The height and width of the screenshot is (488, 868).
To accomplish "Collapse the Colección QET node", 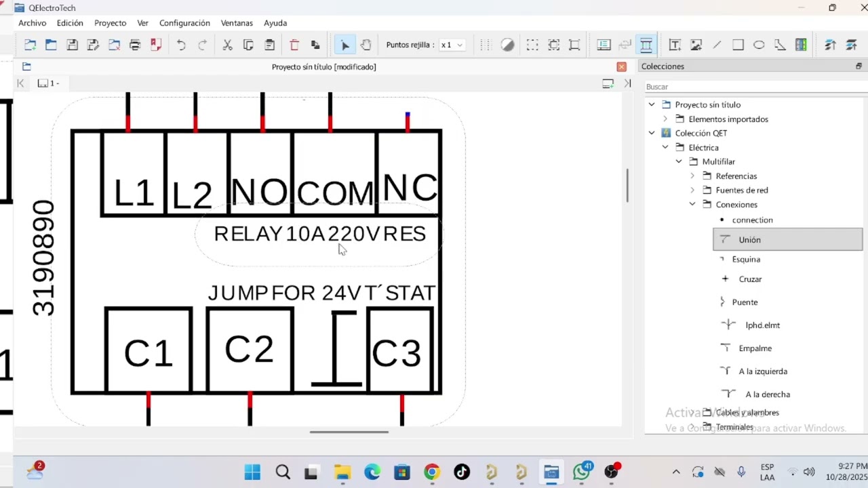I will (x=652, y=133).
